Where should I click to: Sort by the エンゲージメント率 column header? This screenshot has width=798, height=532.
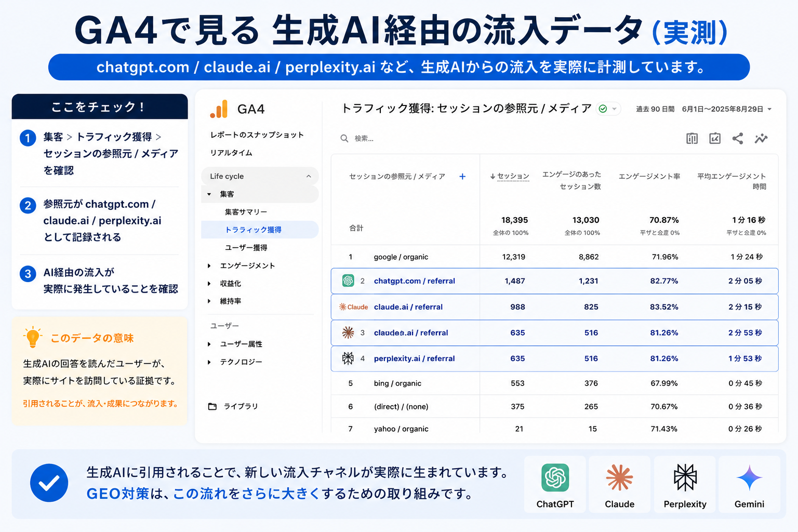[x=649, y=177]
